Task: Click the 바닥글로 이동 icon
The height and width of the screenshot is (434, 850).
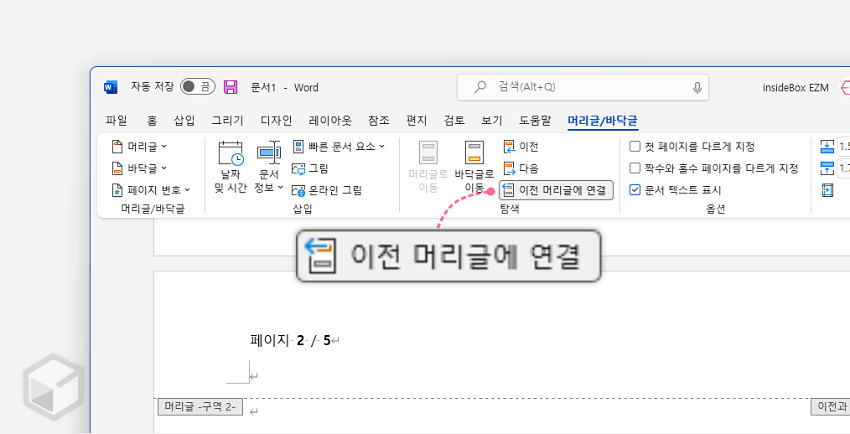Action: [x=474, y=153]
